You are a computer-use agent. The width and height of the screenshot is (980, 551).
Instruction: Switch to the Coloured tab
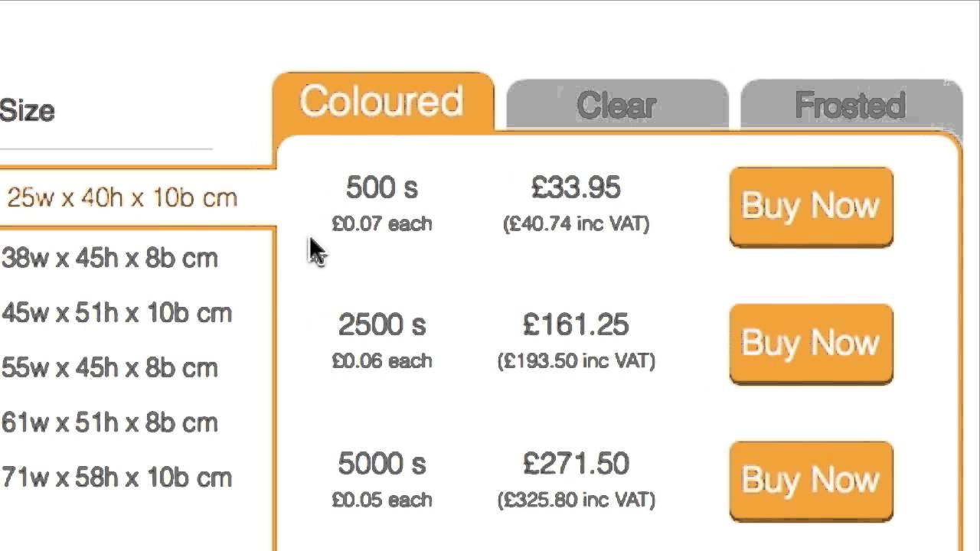click(x=381, y=103)
